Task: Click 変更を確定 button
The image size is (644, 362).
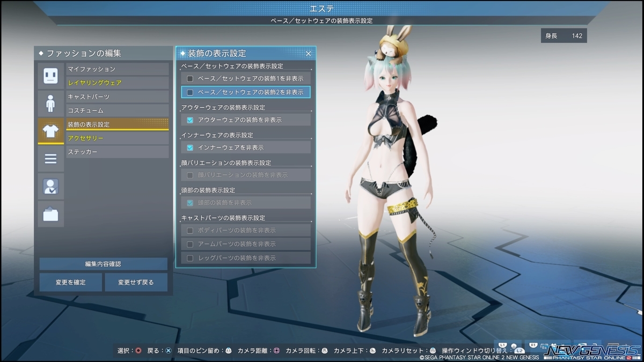Action: (x=70, y=282)
